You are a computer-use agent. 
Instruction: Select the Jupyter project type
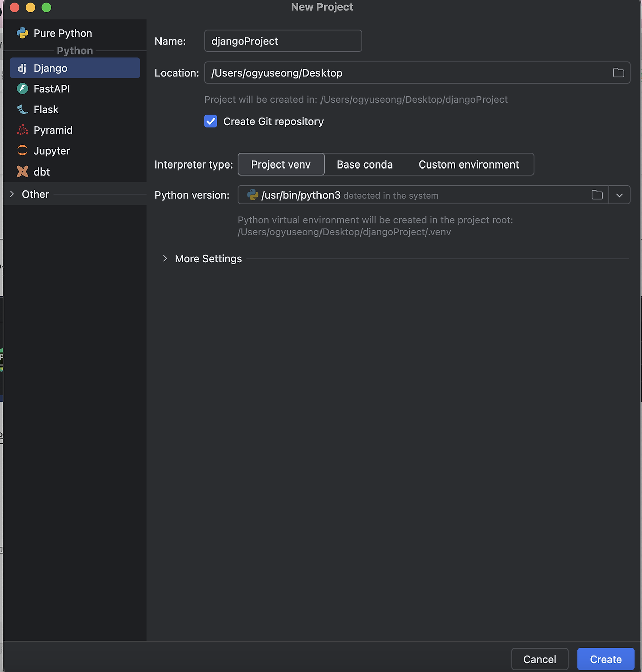(75, 151)
